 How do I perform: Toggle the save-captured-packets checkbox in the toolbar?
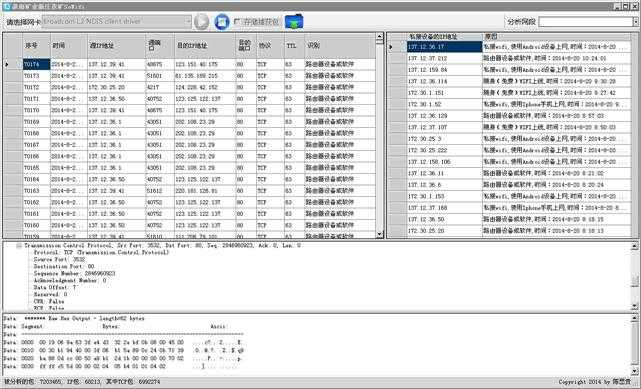click(x=236, y=22)
